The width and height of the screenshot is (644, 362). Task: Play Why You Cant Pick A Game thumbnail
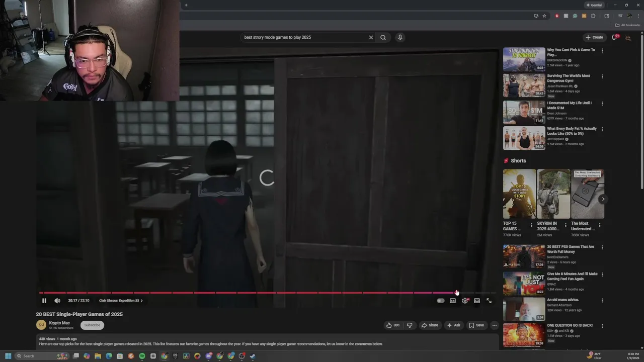(524, 59)
